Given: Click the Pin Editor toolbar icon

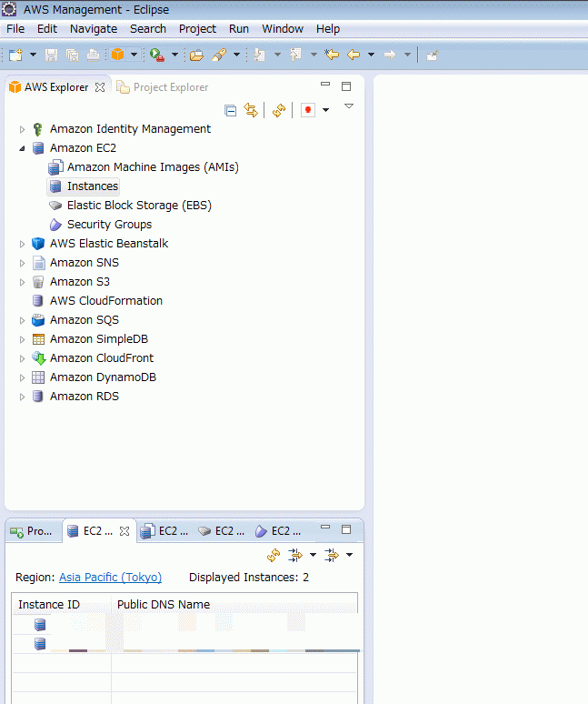Looking at the screenshot, I should pos(433,55).
